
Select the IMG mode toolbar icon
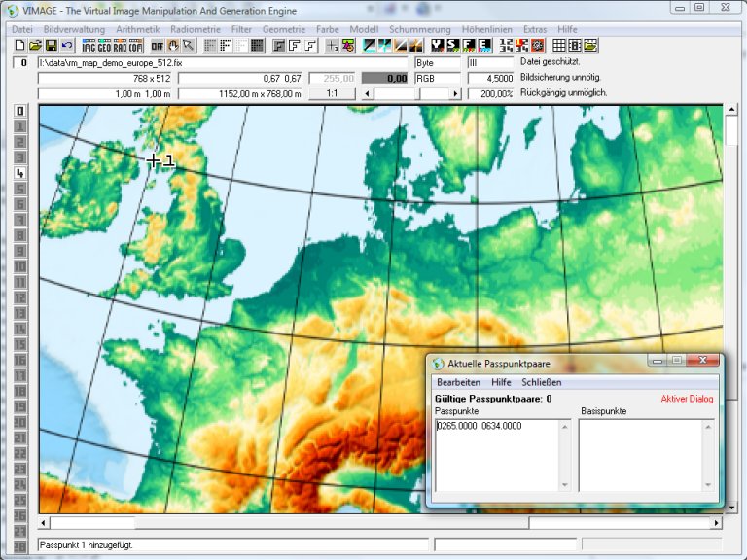[x=89, y=46]
